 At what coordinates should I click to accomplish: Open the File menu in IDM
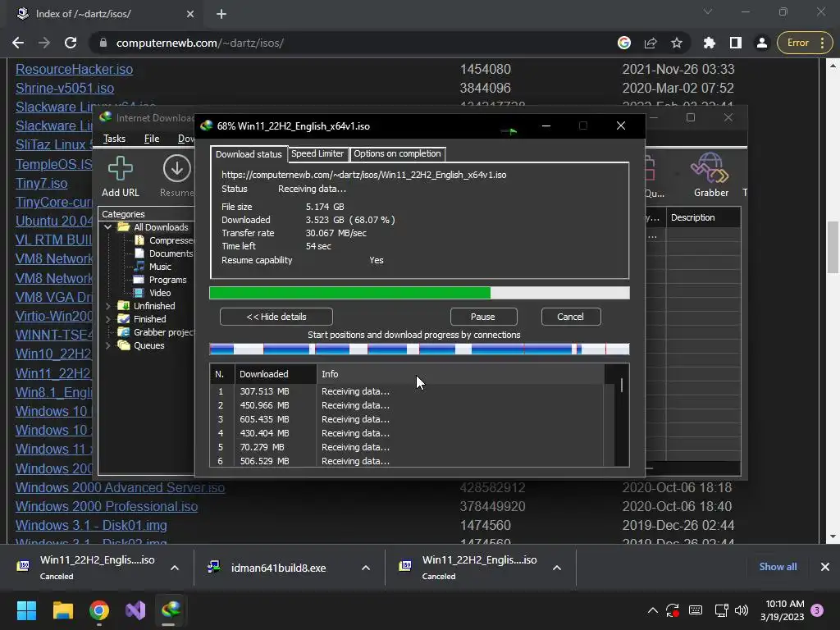tap(152, 139)
